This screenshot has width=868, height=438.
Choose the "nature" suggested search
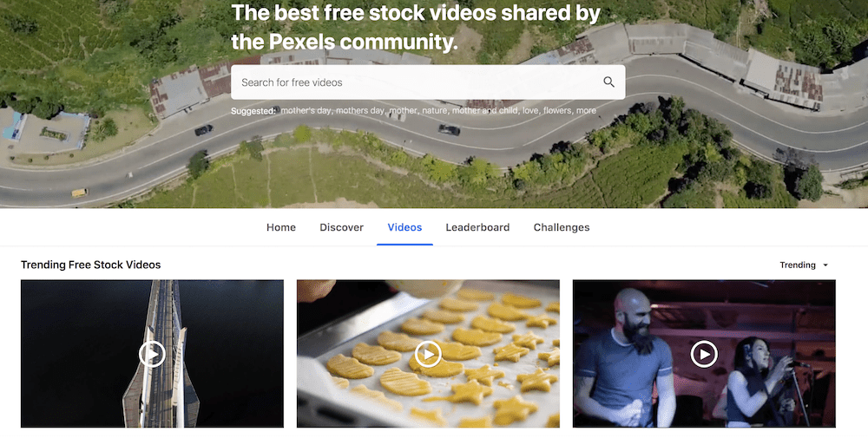435,111
